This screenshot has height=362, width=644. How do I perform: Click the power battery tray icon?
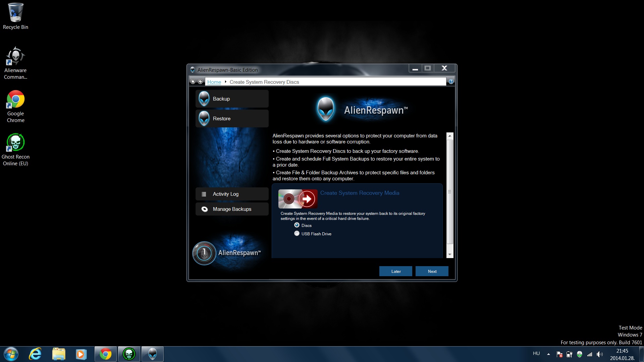click(570, 354)
